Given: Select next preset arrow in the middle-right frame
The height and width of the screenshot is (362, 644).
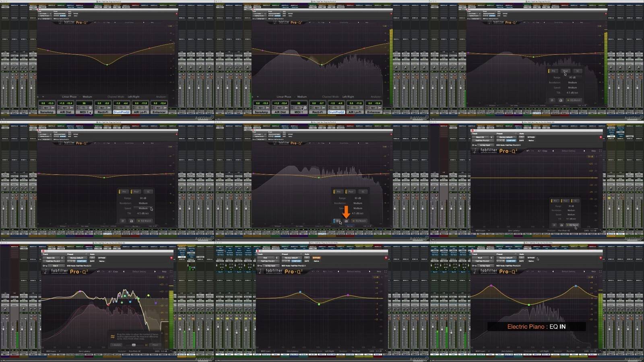Looking at the screenshot, I should 584,151.
